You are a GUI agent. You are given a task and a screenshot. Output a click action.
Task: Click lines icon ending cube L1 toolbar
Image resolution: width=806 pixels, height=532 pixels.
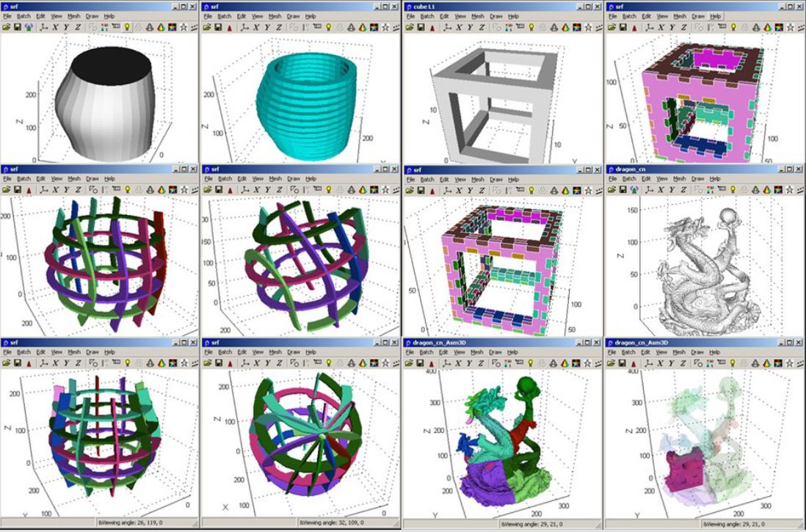click(x=598, y=26)
